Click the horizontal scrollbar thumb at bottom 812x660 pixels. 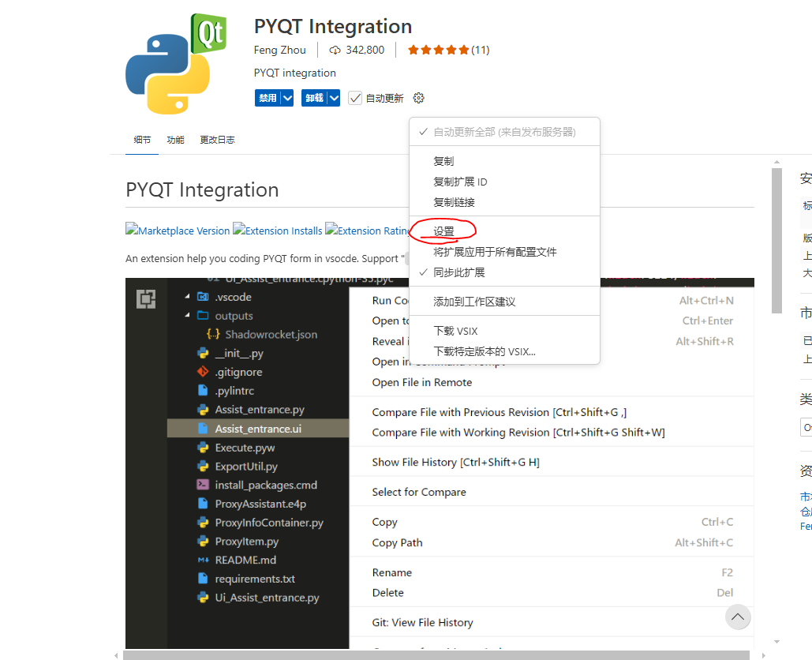[436, 655]
